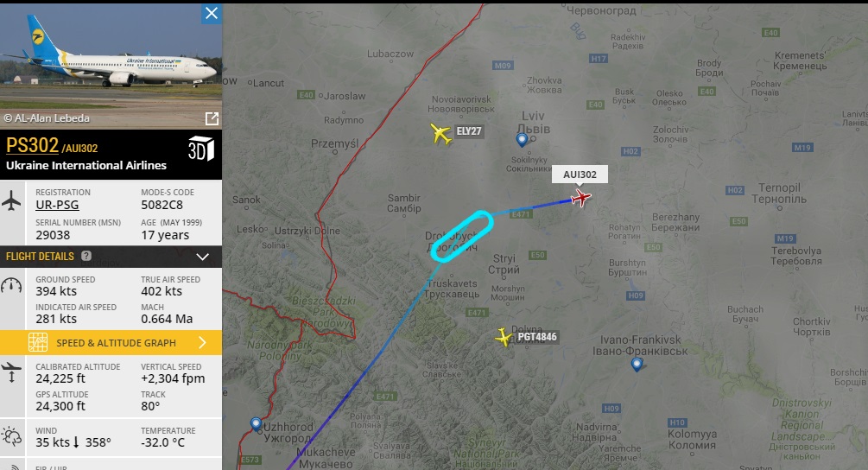Viewport: 868px width, 470px height.
Task: Click the ELY27 flight label
Action: [469, 131]
